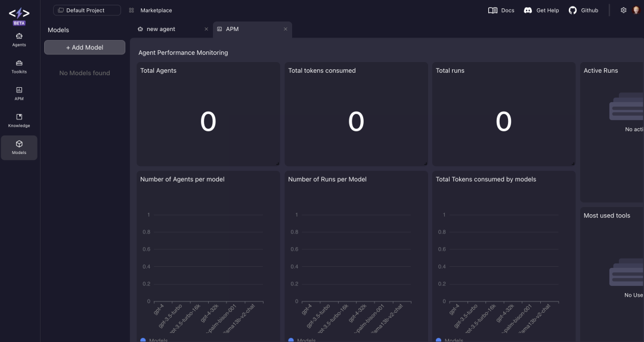Viewport: 644px width, 342px height.
Task: Open the Github link
Action: pos(583,10)
